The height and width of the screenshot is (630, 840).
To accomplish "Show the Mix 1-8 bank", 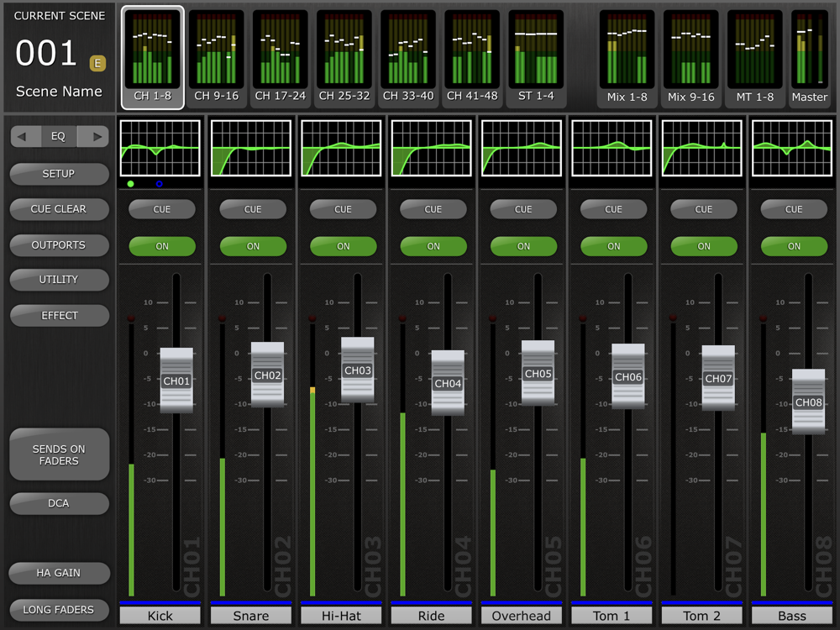I will coord(627,57).
